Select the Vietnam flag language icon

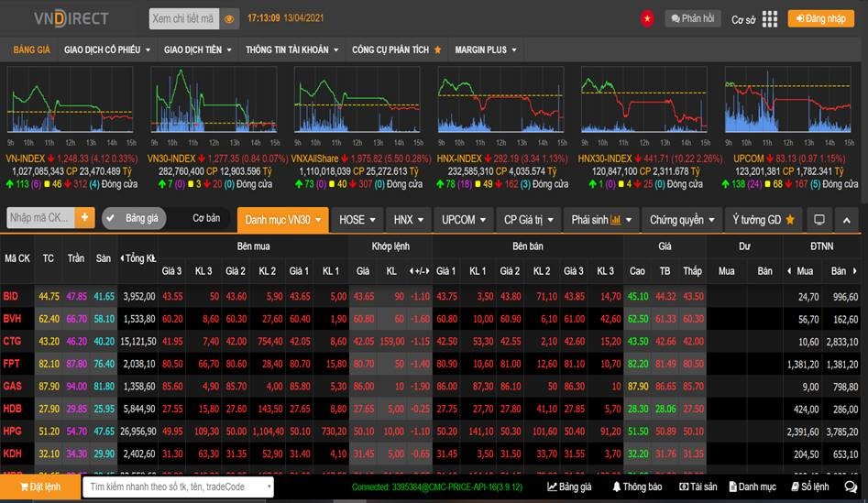pyautogui.click(x=646, y=19)
